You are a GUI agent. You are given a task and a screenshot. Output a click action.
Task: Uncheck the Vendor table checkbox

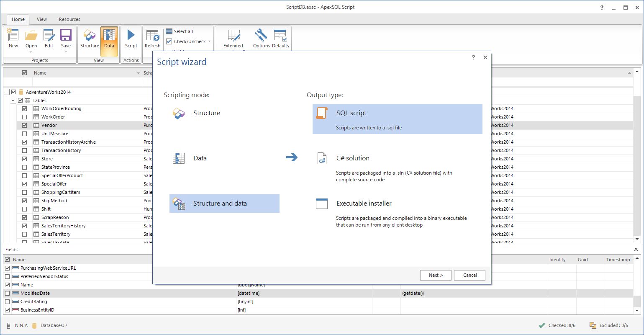[x=24, y=125]
